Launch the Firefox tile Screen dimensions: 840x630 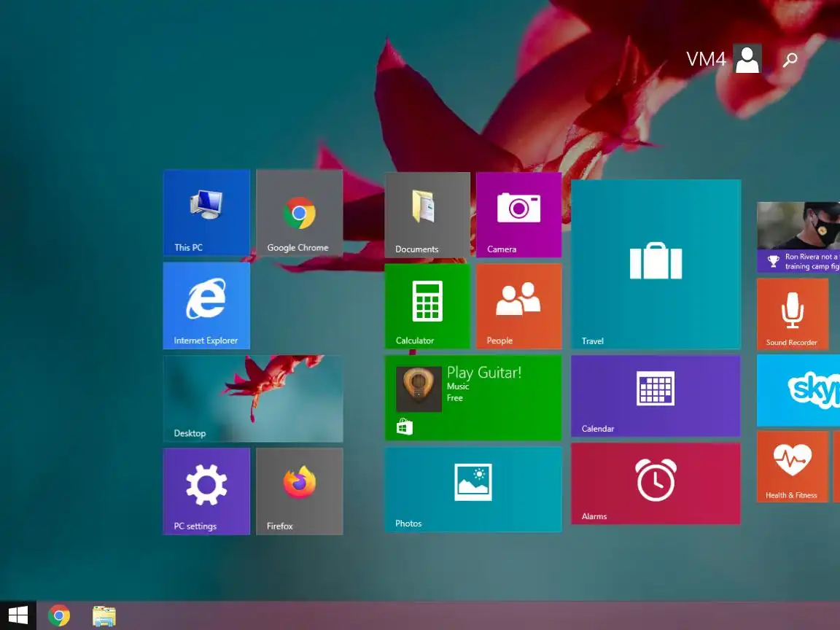(300, 491)
